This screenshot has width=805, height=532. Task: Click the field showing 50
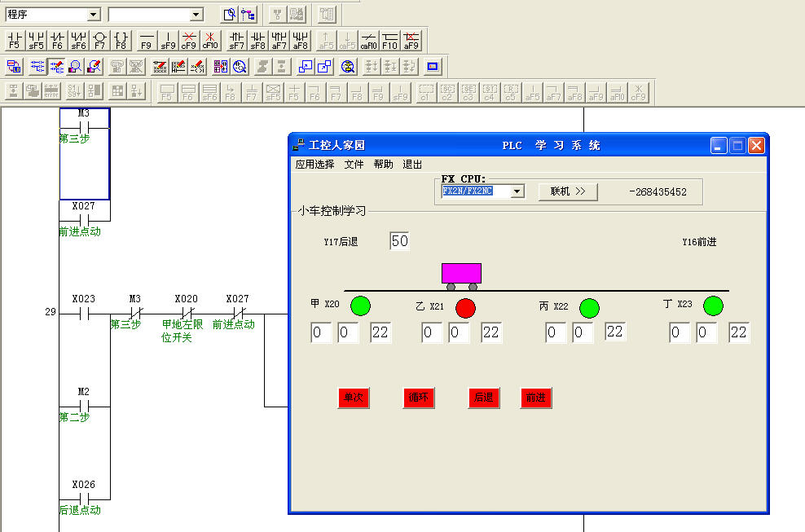tap(399, 241)
